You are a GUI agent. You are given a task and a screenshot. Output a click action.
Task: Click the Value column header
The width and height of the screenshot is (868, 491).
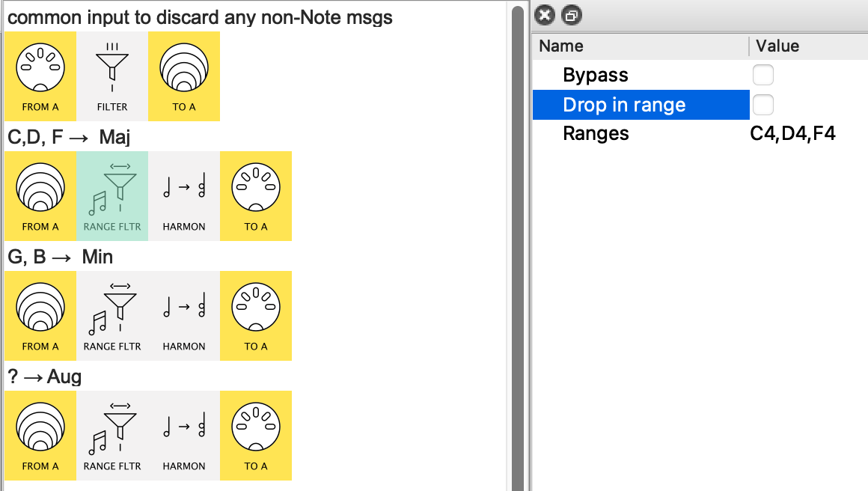pos(777,46)
